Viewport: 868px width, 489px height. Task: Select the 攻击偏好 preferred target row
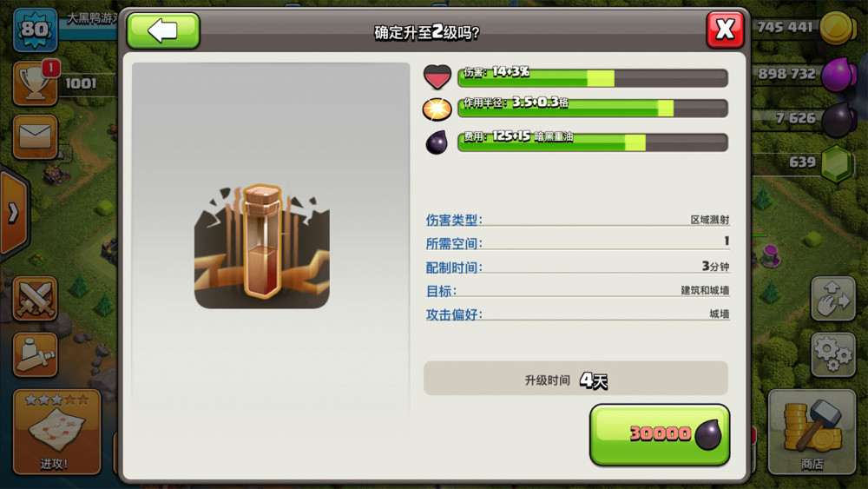pyautogui.click(x=577, y=314)
